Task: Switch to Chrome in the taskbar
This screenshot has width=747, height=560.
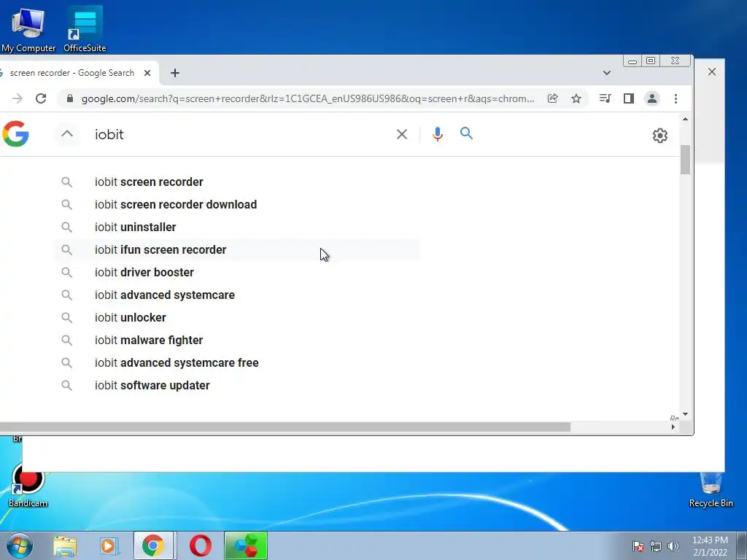Action: (x=153, y=545)
